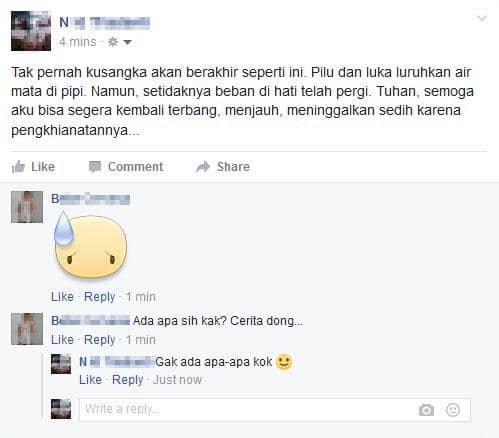Open the camera attach photo icon

[x=426, y=410]
